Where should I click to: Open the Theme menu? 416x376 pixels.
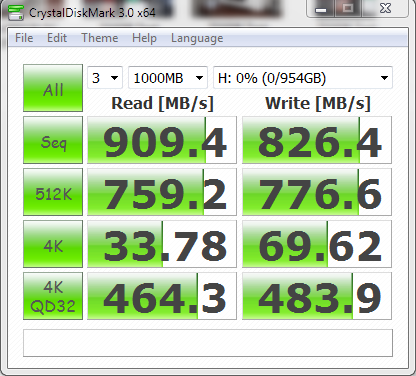point(100,38)
